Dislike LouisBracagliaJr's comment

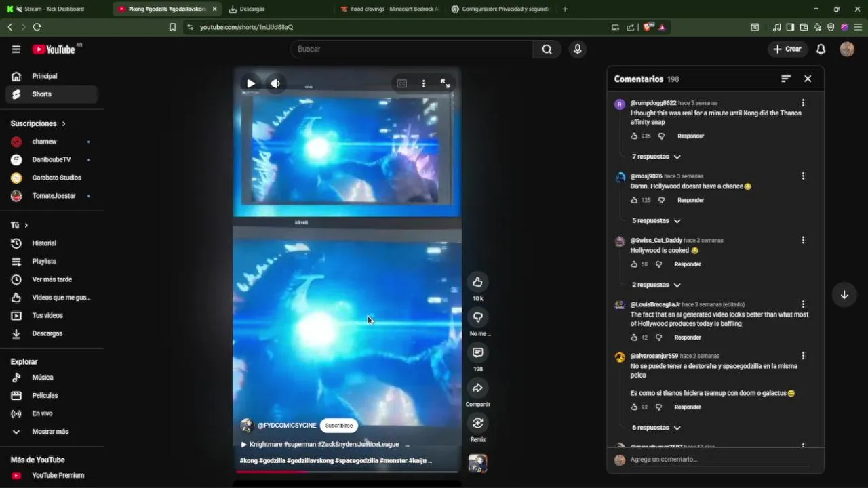658,338
